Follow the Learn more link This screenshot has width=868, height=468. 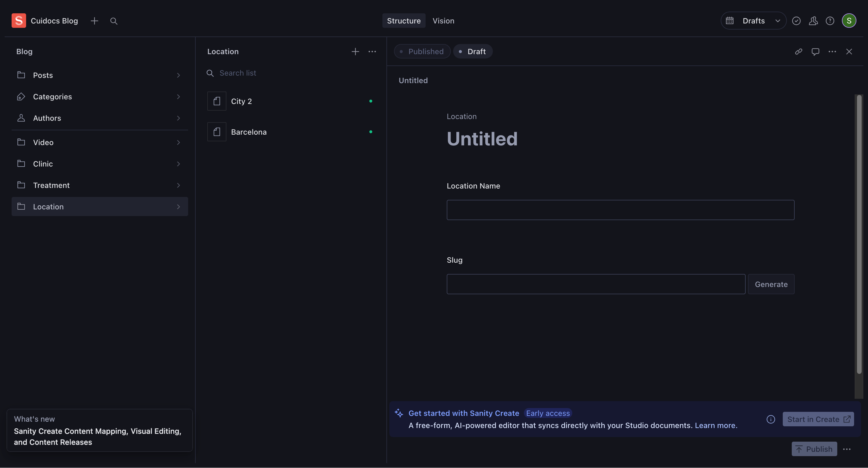[x=715, y=426]
